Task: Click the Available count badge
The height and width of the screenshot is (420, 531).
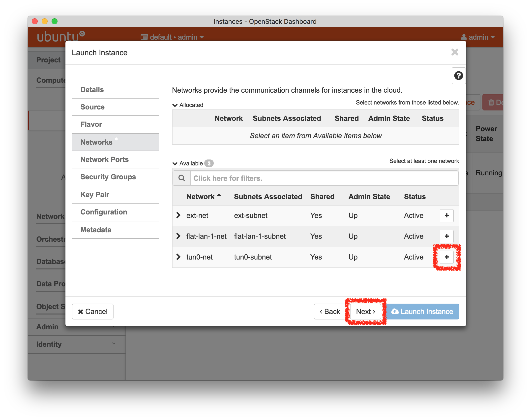Action: (x=209, y=163)
